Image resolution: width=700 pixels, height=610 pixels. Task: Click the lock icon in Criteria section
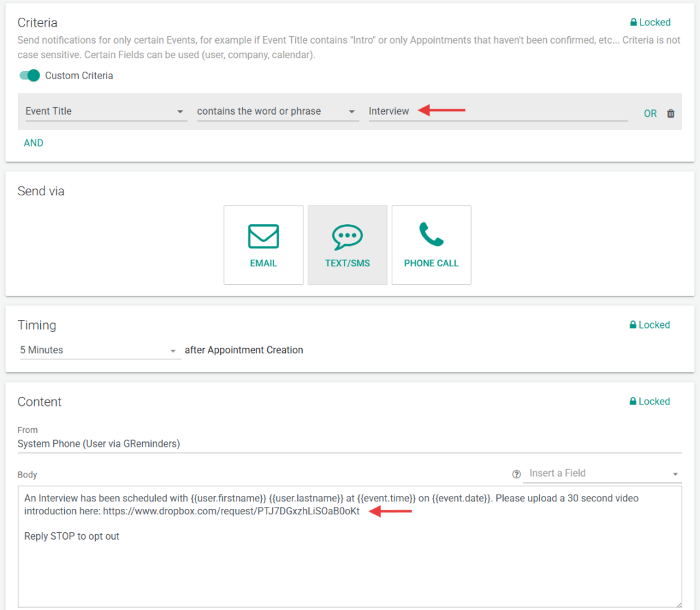click(633, 23)
